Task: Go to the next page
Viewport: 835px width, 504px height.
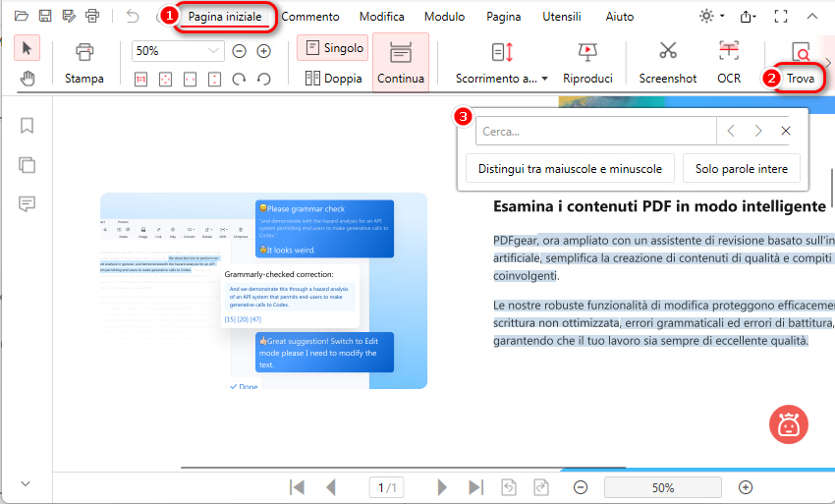Action: coord(441,487)
